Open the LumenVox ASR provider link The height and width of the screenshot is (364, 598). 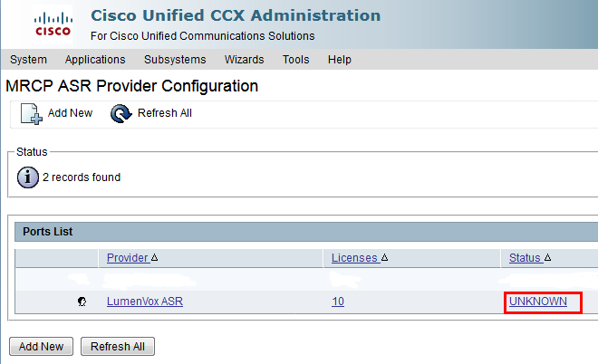tap(145, 302)
